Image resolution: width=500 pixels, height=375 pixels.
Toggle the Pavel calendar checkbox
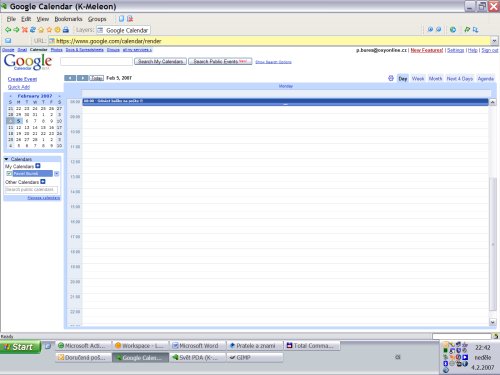9,173
